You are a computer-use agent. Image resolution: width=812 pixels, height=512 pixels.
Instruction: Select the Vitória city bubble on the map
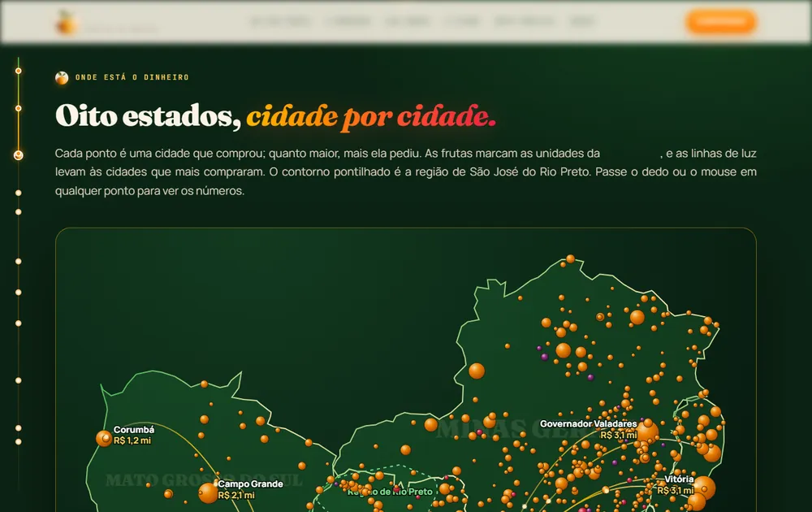click(x=704, y=488)
